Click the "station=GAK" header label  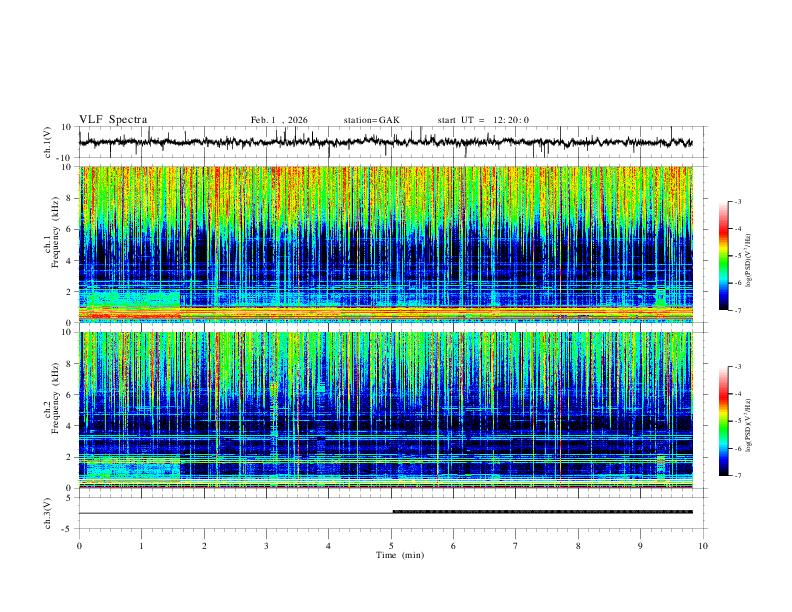point(371,120)
